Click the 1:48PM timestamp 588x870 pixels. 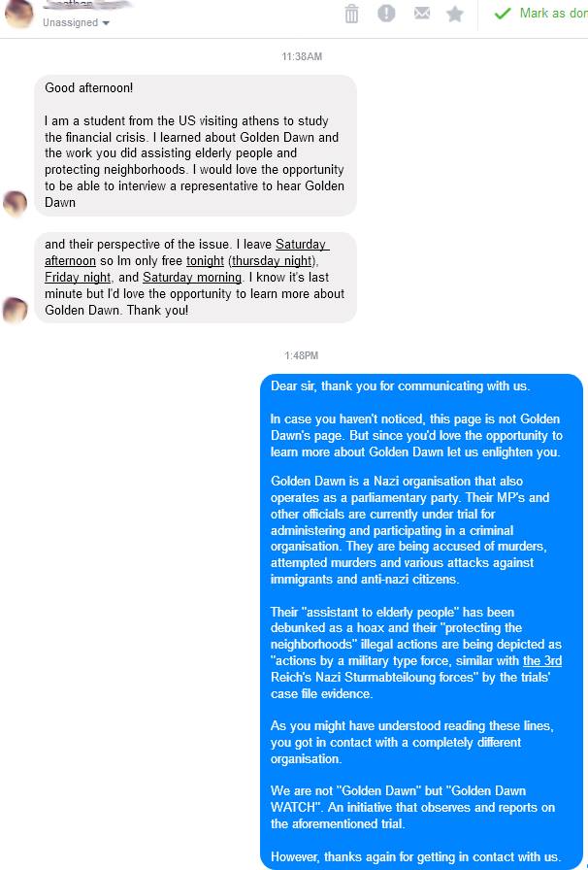[301, 355]
